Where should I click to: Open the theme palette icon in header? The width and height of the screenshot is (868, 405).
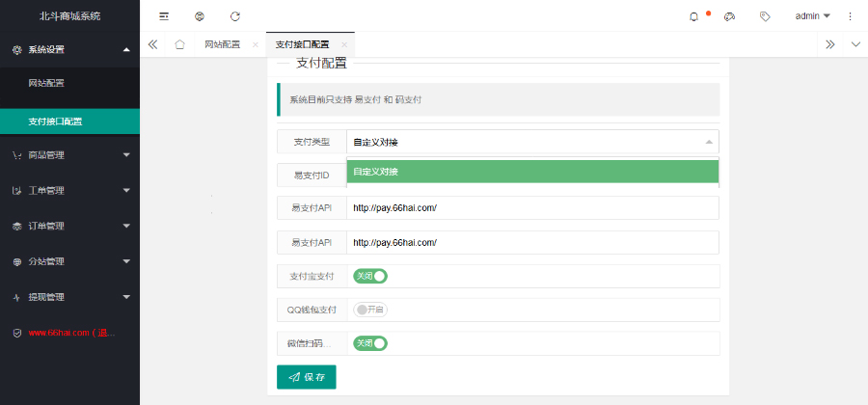click(200, 16)
